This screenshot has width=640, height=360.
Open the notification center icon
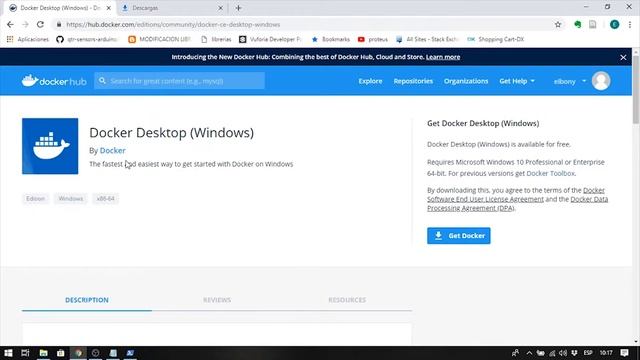point(624,353)
